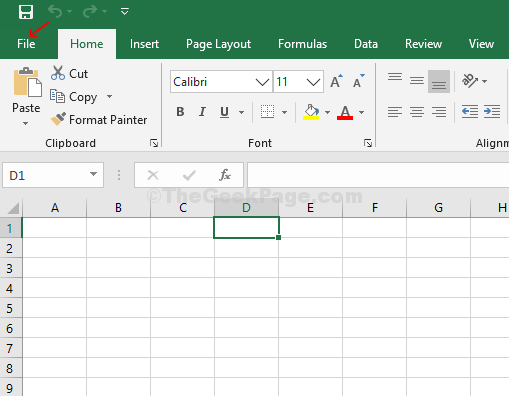The image size is (509, 396).
Task: Click Decrease Font Size icon
Action: (359, 81)
